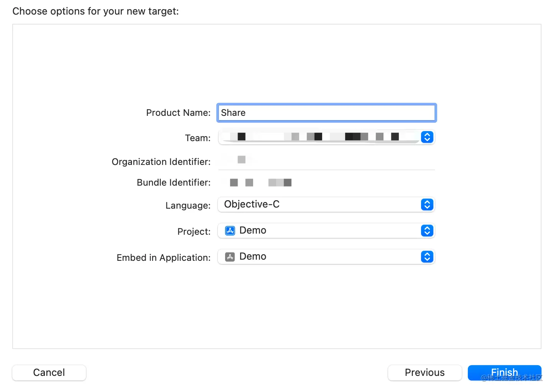Click the "Product Name:" label

(x=178, y=113)
